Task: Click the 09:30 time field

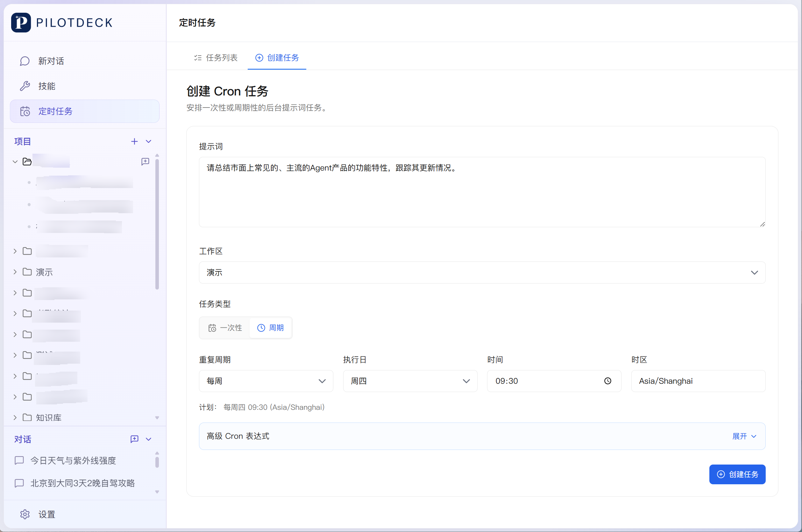Action: click(554, 381)
